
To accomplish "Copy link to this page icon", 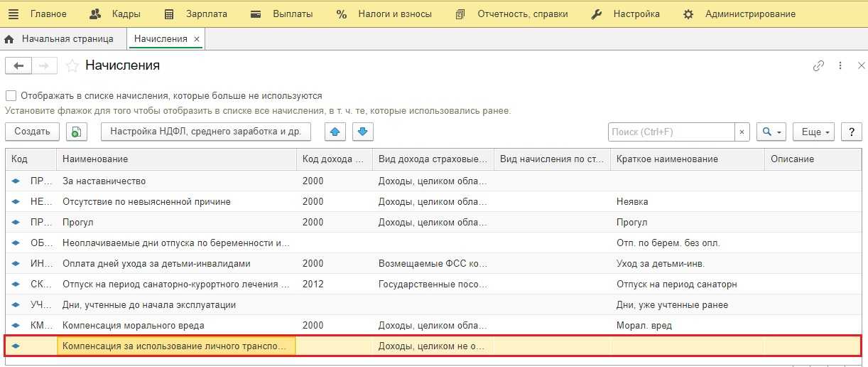I will coord(818,65).
